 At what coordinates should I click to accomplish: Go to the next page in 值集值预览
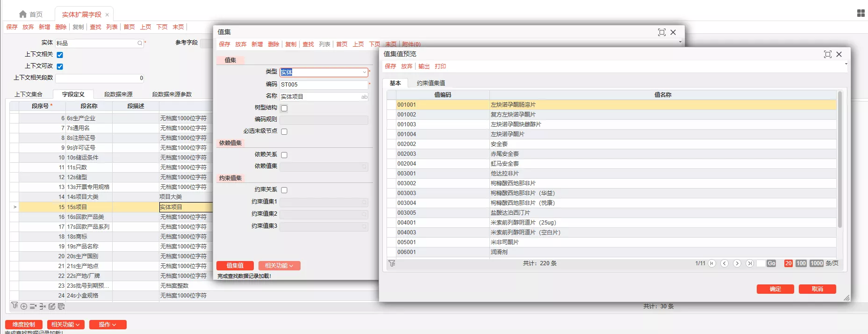point(737,263)
